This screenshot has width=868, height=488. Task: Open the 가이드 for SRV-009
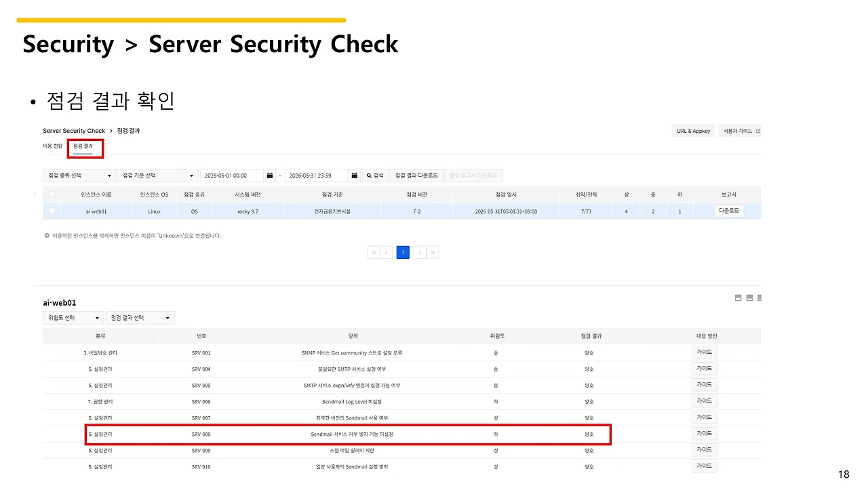point(704,450)
